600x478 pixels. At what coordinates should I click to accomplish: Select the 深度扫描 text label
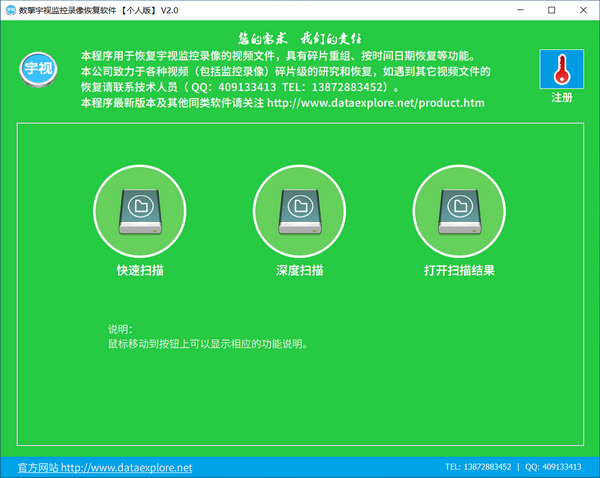click(x=299, y=271)
